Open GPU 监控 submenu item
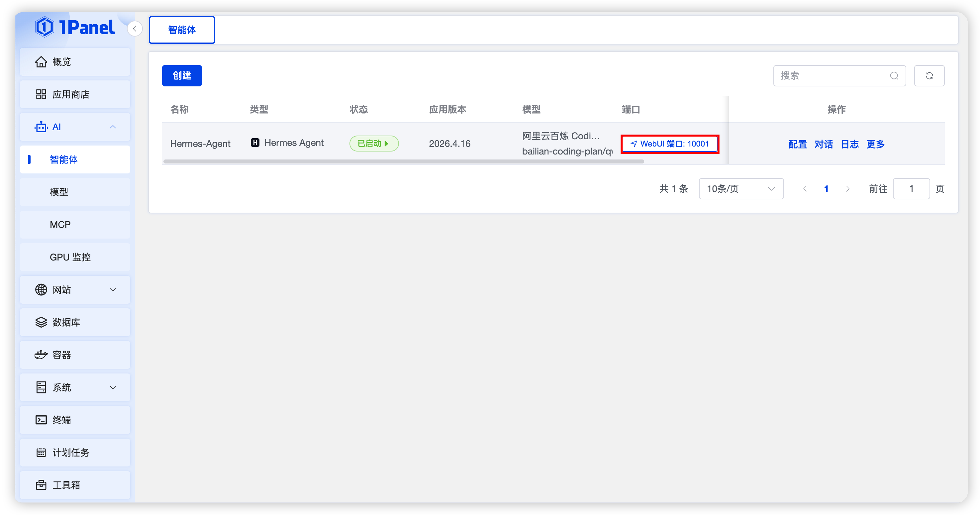 point(75,257)
